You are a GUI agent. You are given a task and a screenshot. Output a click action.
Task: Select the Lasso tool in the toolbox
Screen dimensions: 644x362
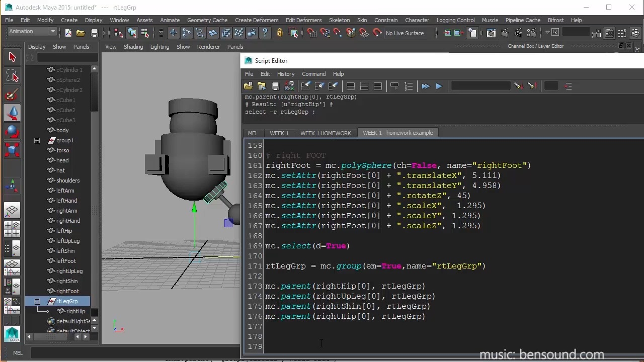(12, 75)
